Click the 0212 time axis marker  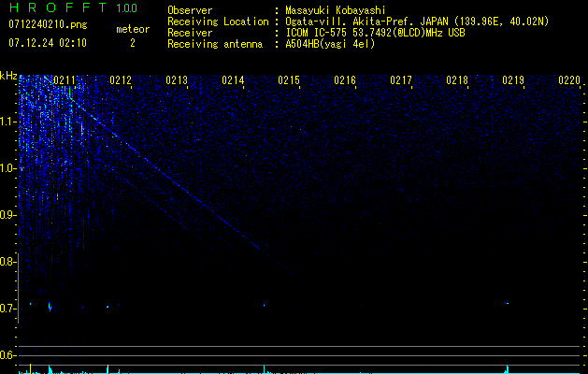tap(121, 80)
